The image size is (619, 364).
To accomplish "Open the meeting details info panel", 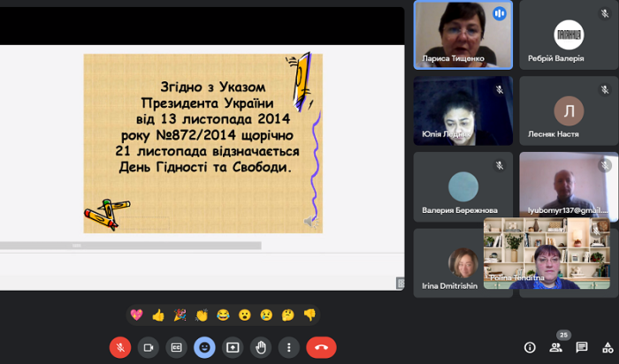I will [x=530, y=347].
